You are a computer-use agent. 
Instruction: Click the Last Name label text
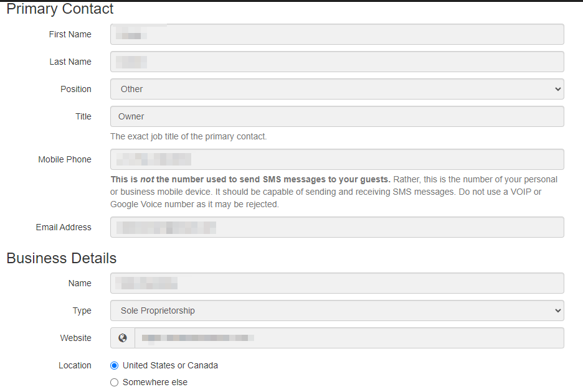tap(70, 62)
